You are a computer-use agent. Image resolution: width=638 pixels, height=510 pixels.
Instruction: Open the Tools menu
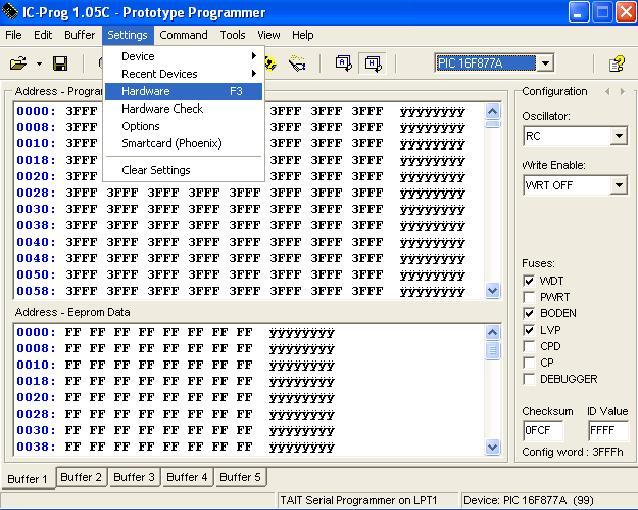pos(232,35)
